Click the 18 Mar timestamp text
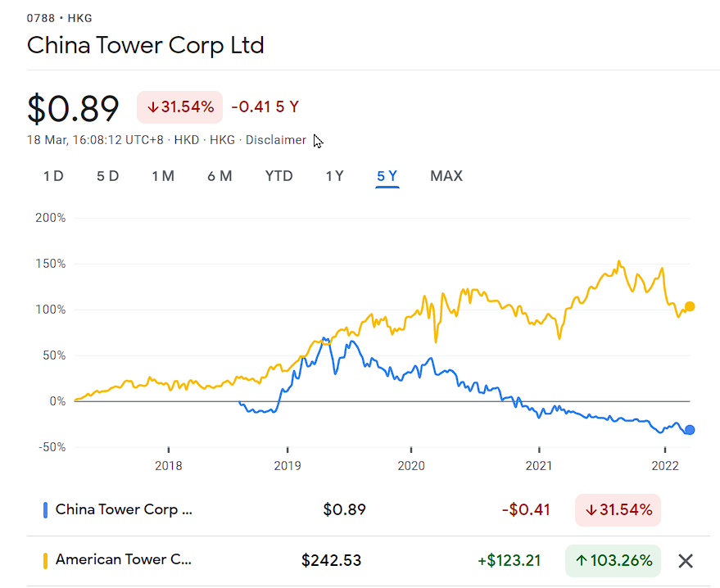This screenshot has width=720, height=588. [x=95, y=140]
